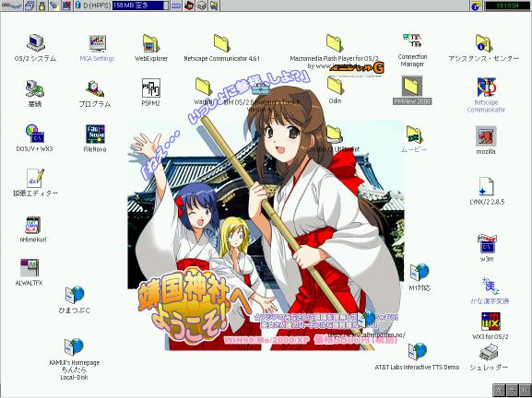Click the WarpCenter shutdown icon

click(66, 6)
